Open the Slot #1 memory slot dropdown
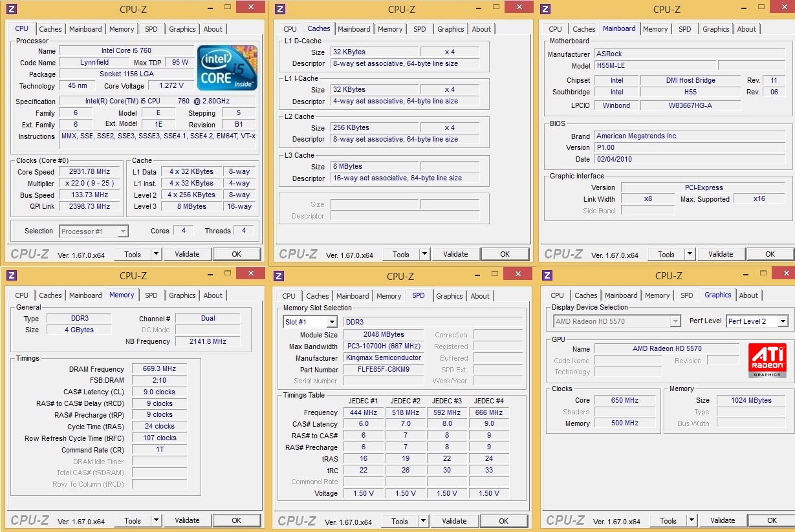795x532 pixels. [332, 322]
